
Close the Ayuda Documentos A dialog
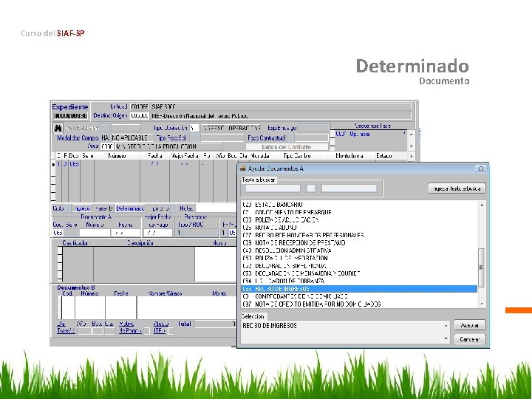(480, 168)
